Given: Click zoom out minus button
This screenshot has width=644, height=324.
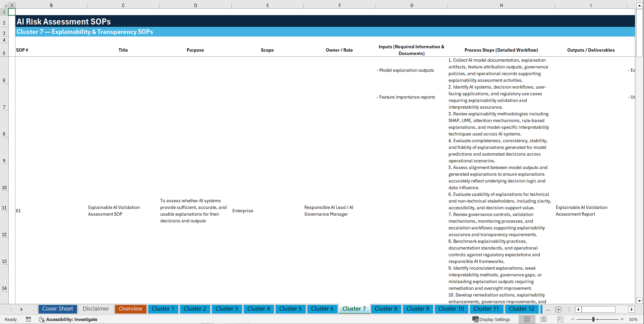Looking at the screenshot, I should [573, 319].
